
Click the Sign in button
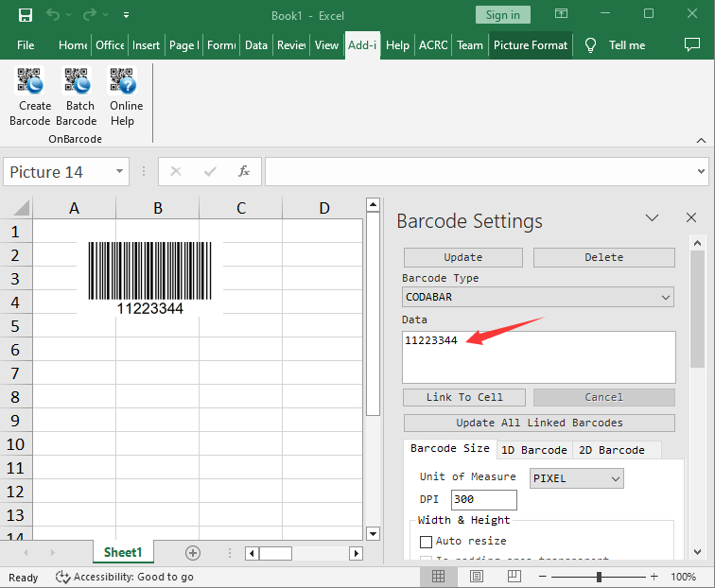point(502,15)
